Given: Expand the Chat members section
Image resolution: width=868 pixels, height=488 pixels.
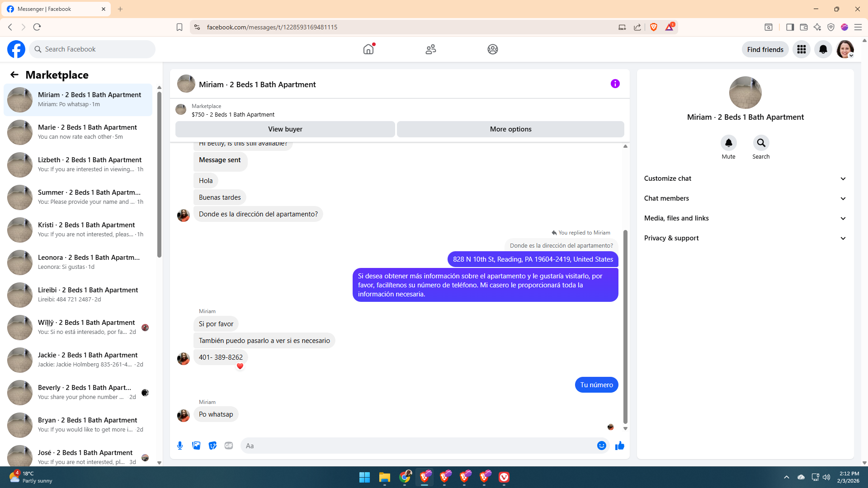Looking at the screenshot, I should tap(745, 198).
